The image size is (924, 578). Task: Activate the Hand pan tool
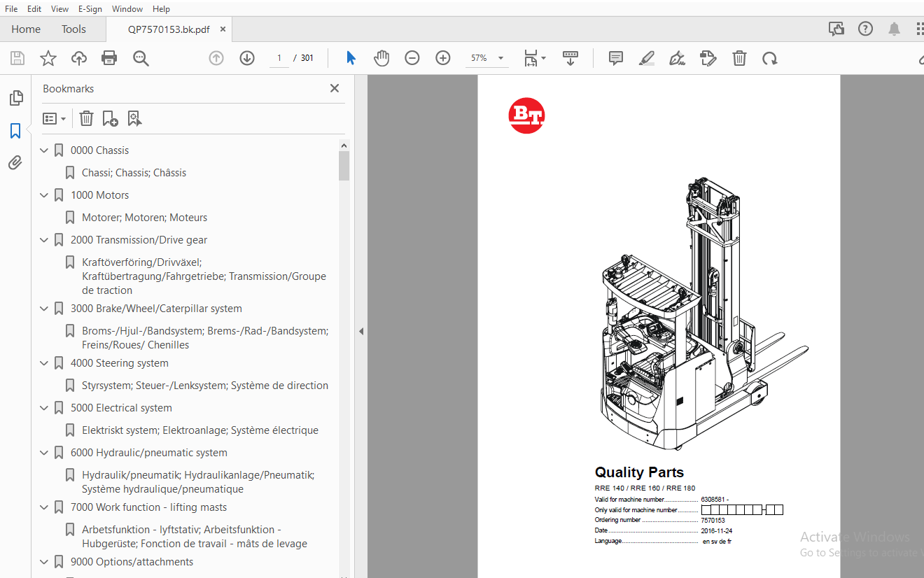(x=381, y=58)
